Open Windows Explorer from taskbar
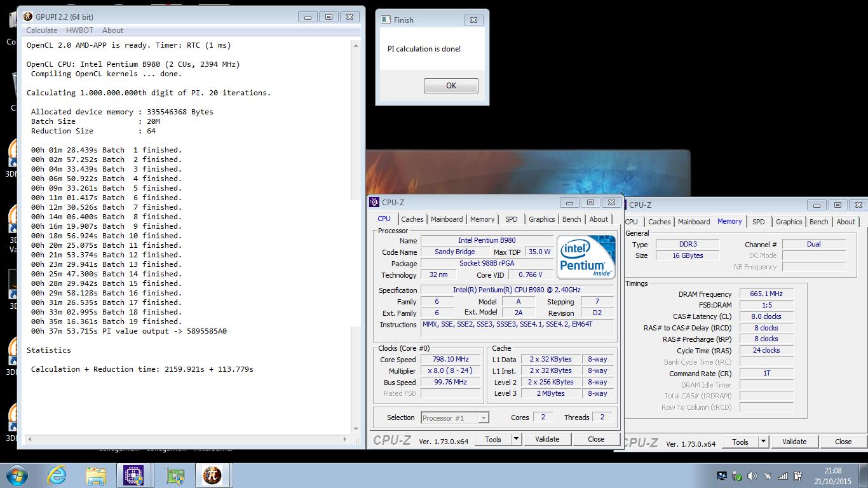 pos(96,475)
